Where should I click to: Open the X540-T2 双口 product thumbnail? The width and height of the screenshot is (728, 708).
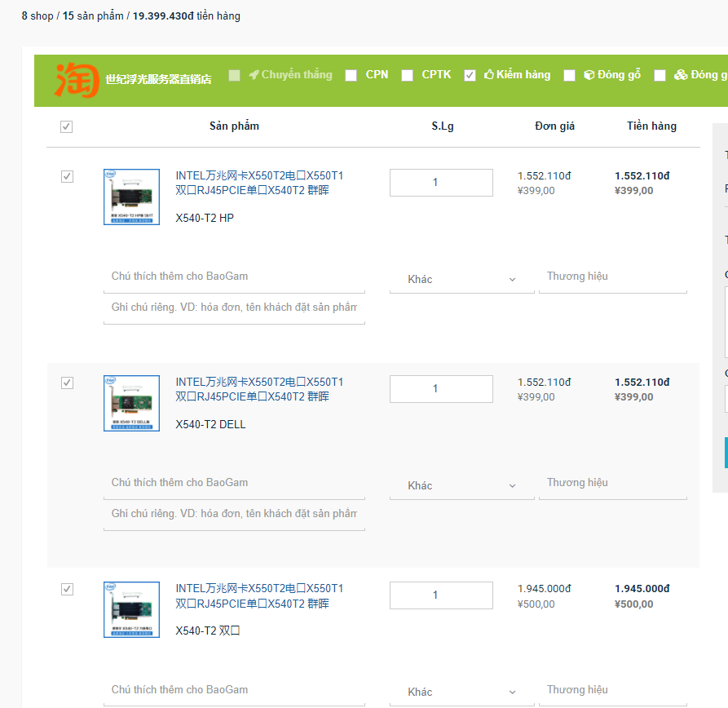point(131,609)
